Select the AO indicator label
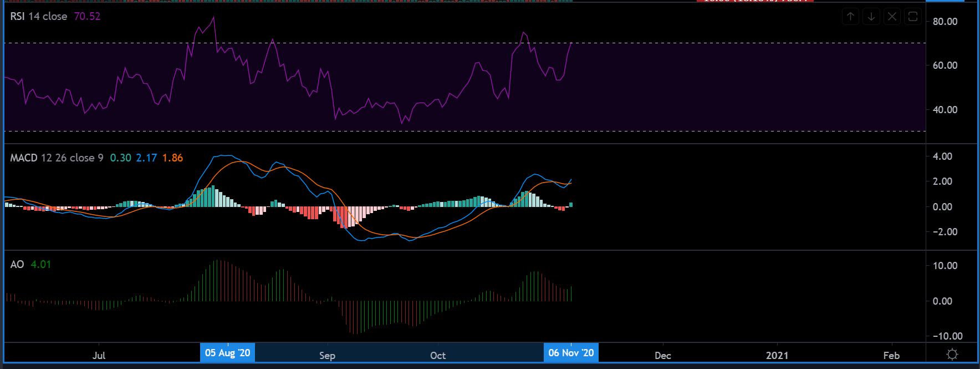Image resolution: width=980 pixels, height=369 pixels. point(17,265)
